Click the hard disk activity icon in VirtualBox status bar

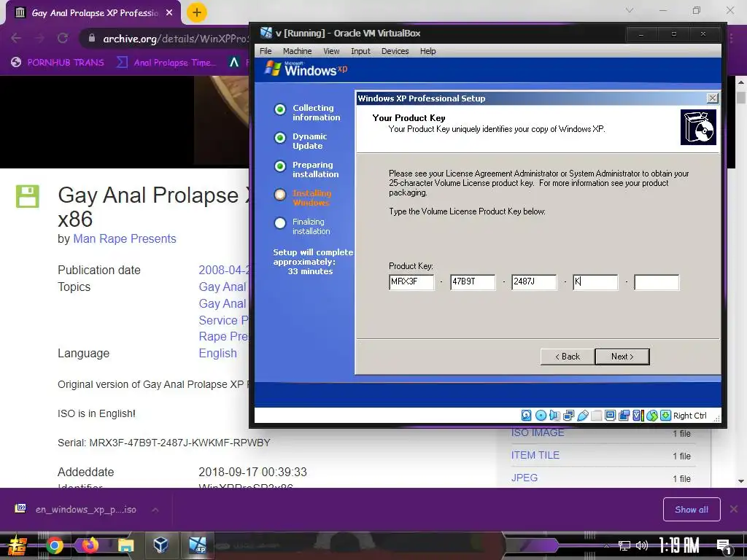[527, 416]
